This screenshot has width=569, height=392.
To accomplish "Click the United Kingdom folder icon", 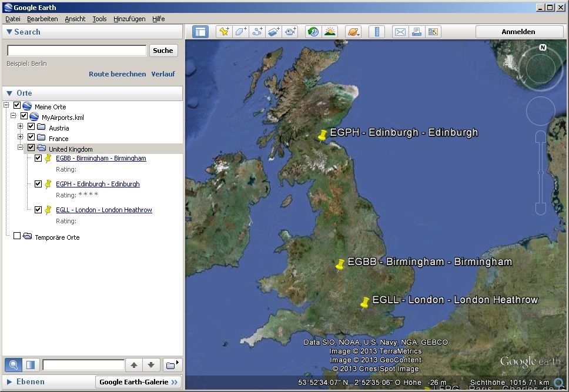I will coord(41,148).
